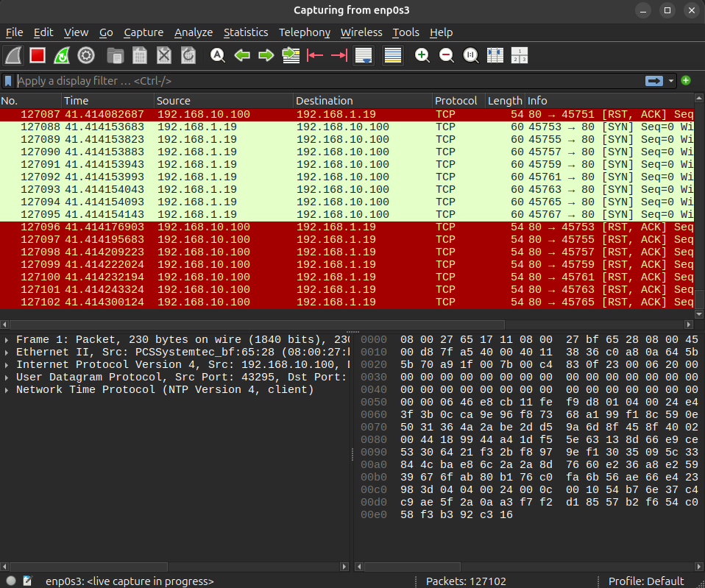Image resolution: width=705 pixels, height=588 pixels.
Task: Open capture file properties status icon
Action: (27, 581)
